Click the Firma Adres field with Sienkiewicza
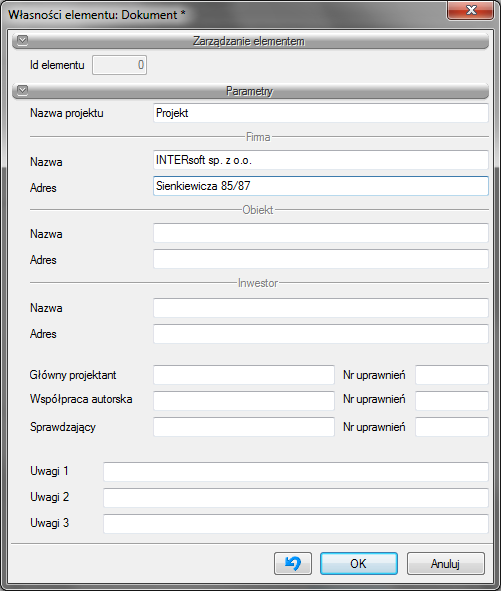Screen dimensions: 501x591 pyautogui.click(x=321, y=186)
